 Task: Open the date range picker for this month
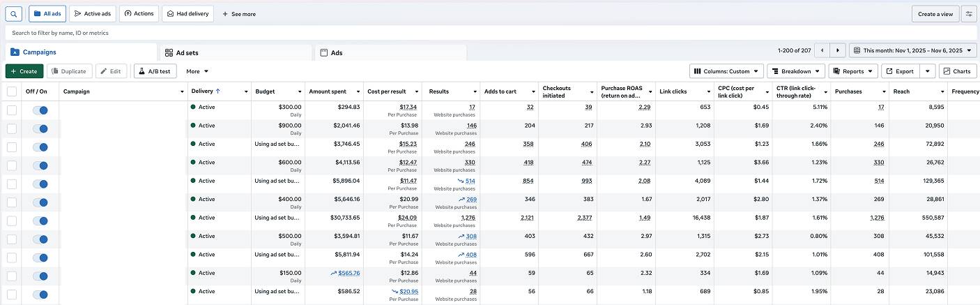point(912,51)
